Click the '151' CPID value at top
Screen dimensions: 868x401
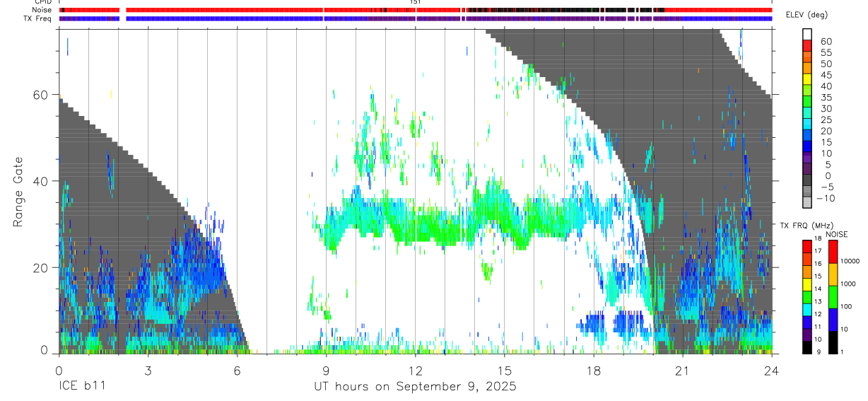(415, 2)
